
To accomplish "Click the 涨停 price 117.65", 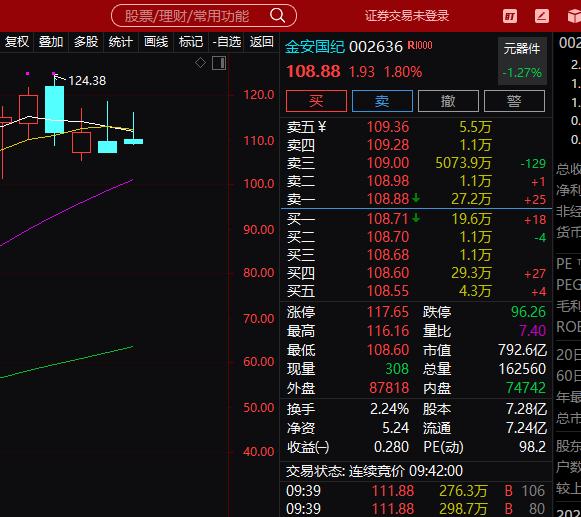I will pos(388,312).
